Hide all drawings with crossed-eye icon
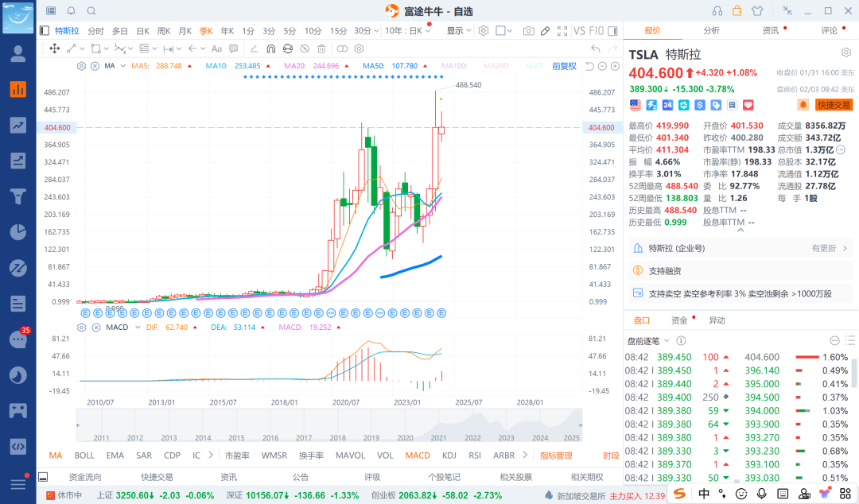This screenshot has width=859, height=504. 305,48
